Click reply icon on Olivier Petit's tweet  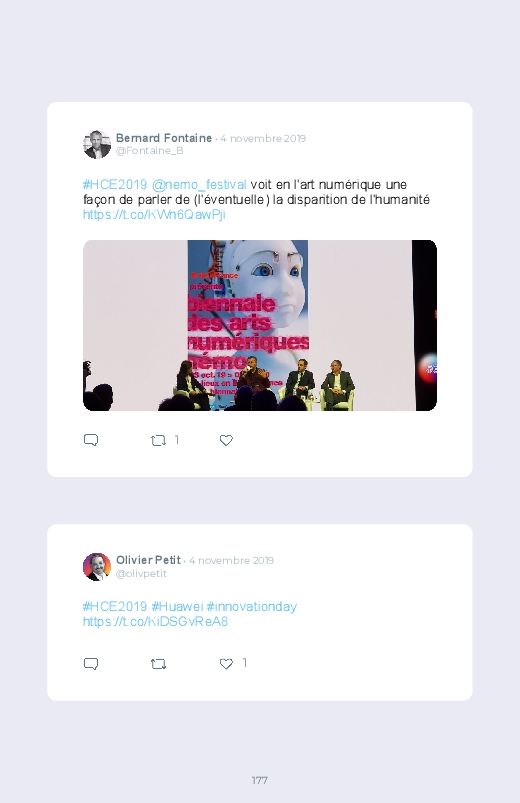point(91,664)
